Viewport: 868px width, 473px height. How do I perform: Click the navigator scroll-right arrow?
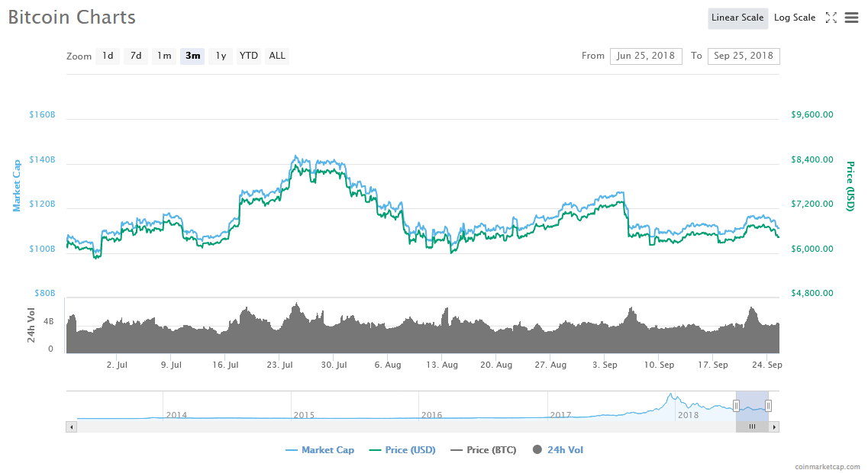coord(774,426)
